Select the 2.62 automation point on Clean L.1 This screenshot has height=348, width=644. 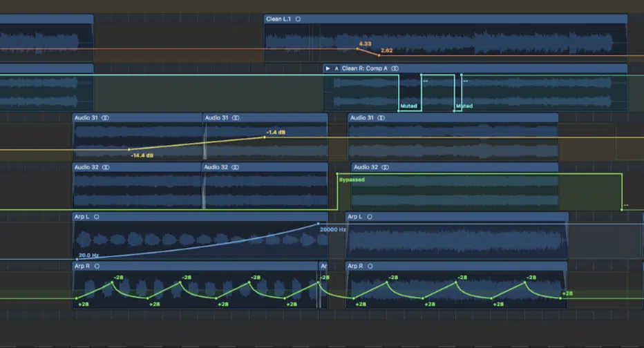point(379,55)
